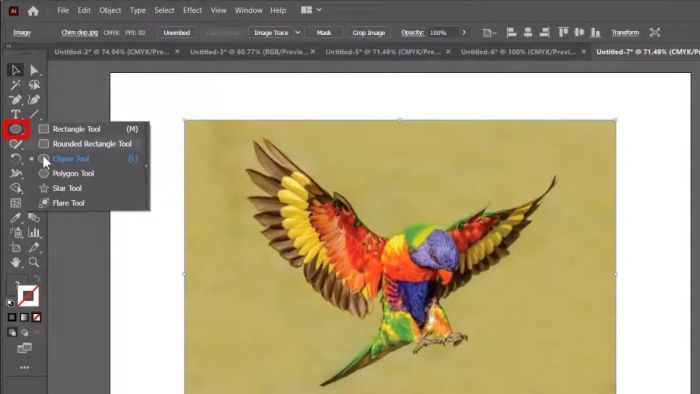Click the Ellipse shape tool in toolbar
Viewport: 700px width, 394px height.
click(16, 129)
